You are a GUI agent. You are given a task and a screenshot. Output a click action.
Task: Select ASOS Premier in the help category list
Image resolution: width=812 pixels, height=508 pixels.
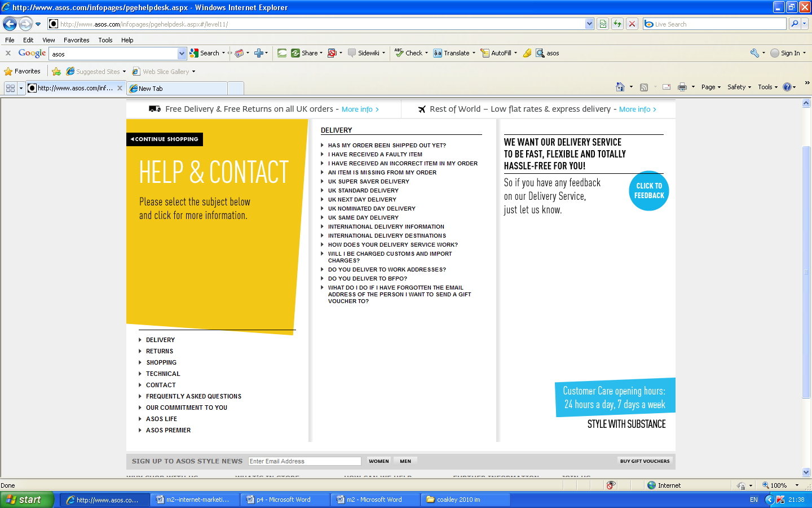tap(168, 430)
